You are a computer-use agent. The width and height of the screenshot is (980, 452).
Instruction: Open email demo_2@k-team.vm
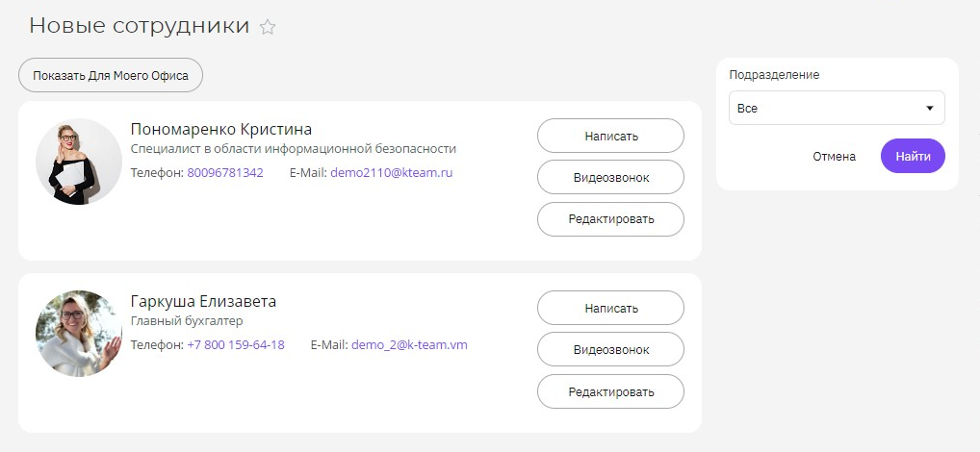tap(409, 344)
